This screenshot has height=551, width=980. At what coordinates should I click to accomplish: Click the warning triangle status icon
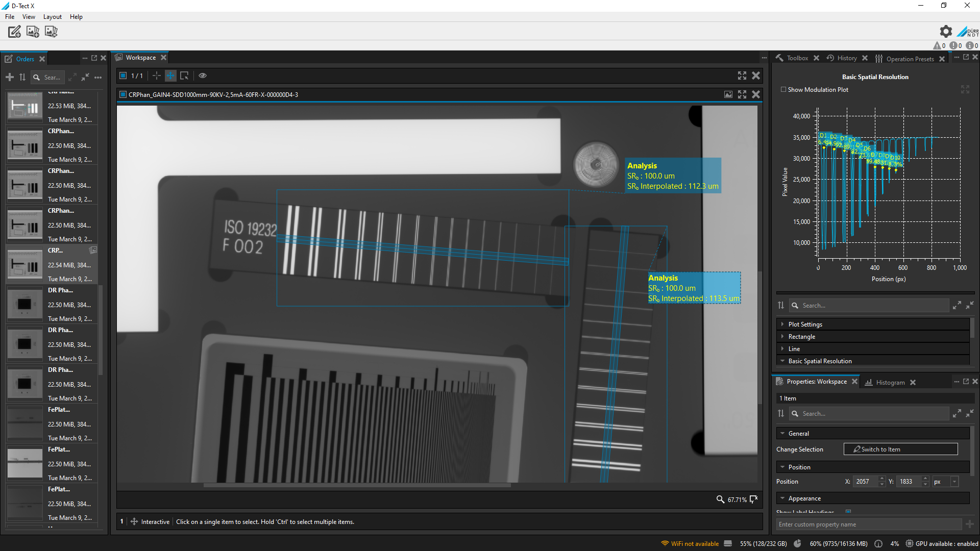(937, 46)
